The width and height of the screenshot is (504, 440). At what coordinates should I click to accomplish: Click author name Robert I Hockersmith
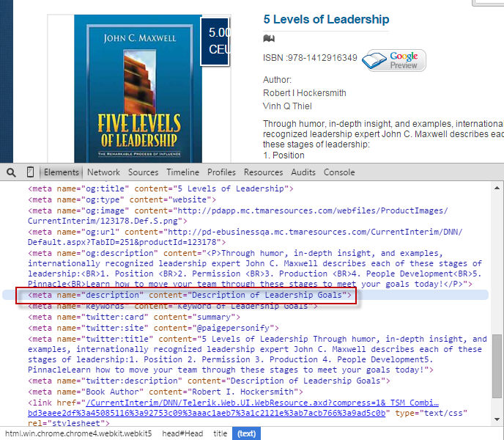point(305,93)
